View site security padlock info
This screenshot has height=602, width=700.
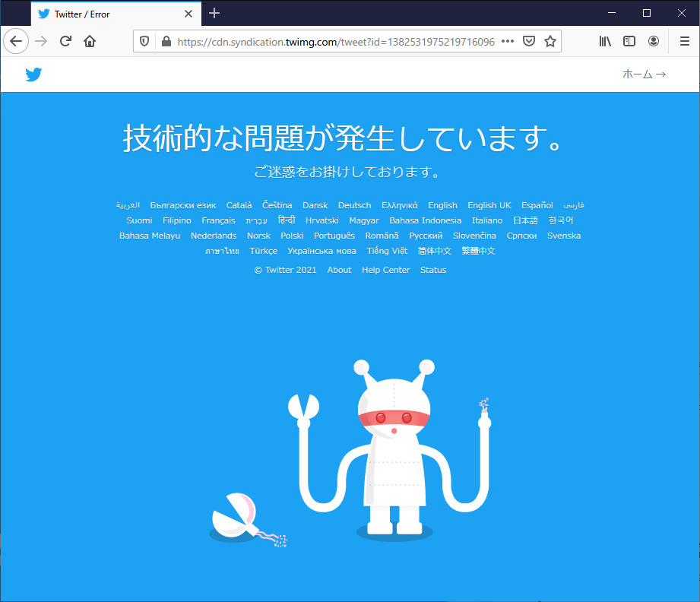tap(166, 42)
